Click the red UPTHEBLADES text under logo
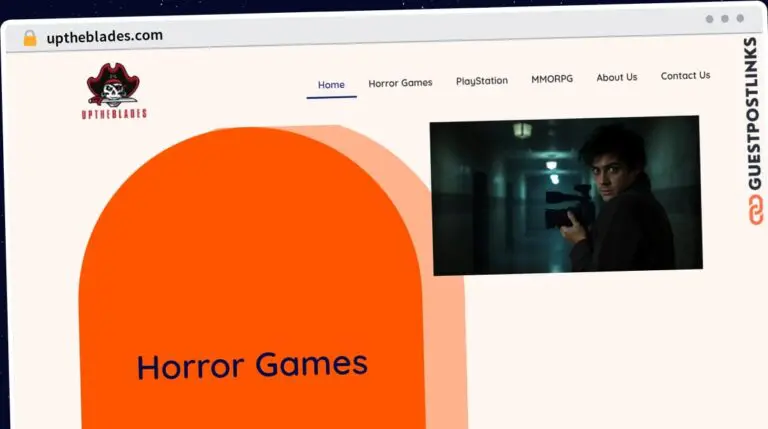This screenshot has height=429, width=768. coord(116,114)
